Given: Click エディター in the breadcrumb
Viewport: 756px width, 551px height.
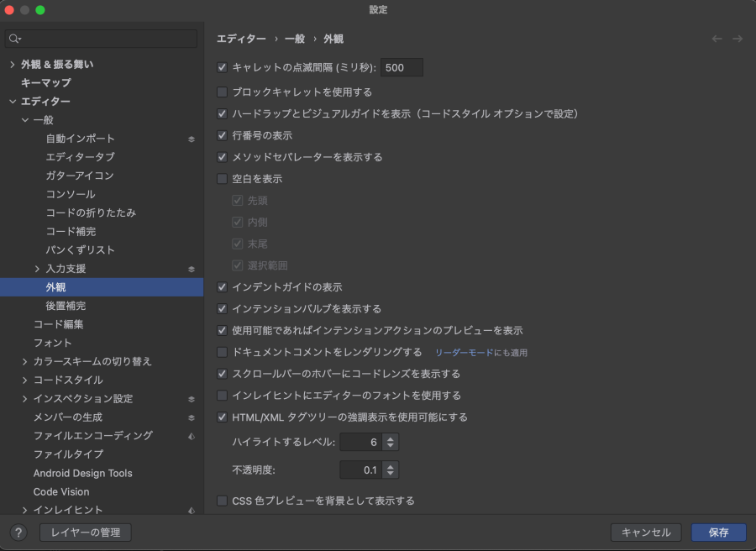Looking at the screenshot, I should (x=241, y=39).
